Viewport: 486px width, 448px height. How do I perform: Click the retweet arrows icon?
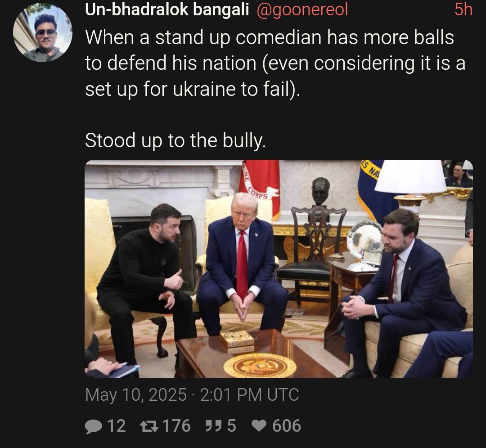pos(149,426)
